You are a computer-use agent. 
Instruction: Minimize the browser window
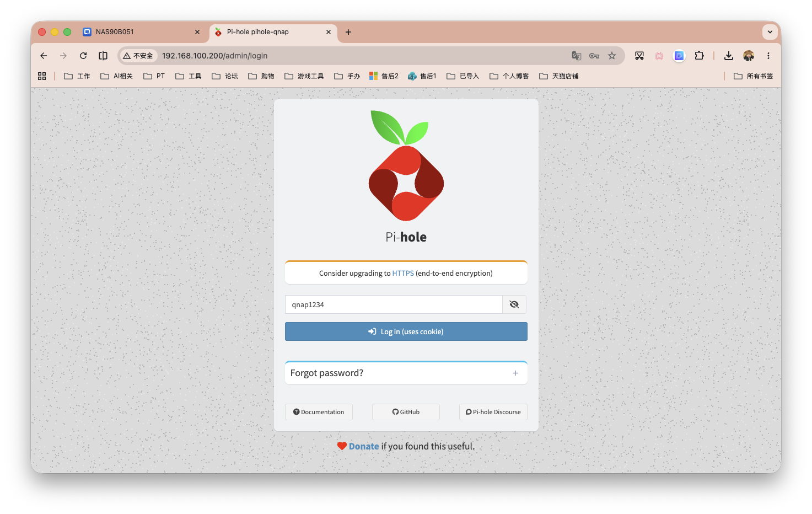point(55,32)
